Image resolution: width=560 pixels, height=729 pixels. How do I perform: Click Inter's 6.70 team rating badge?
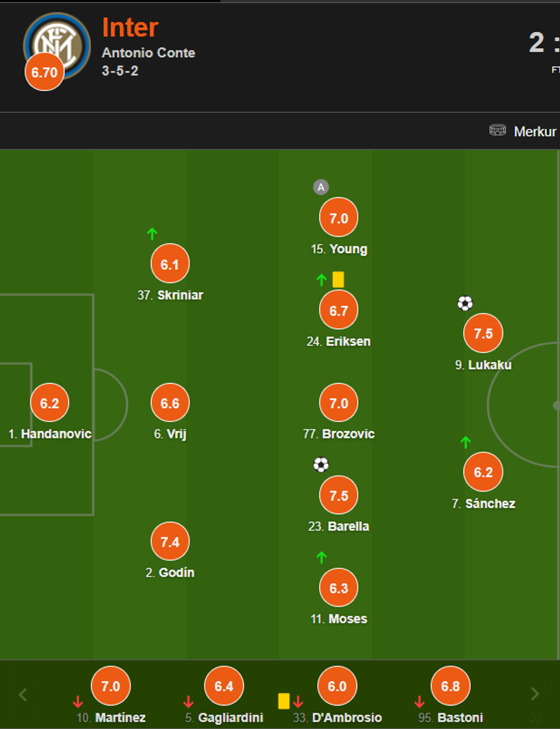coord(45,72)
